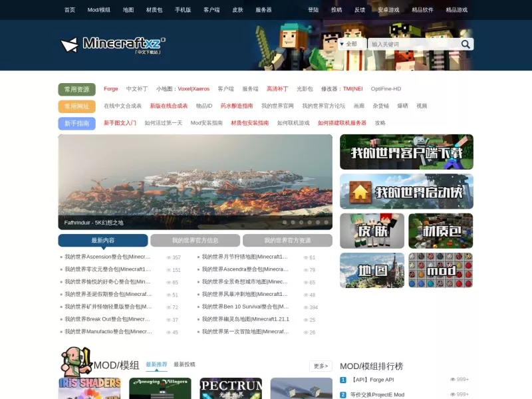
Task: Click the green 常用资源 label button
Action: 76,90
